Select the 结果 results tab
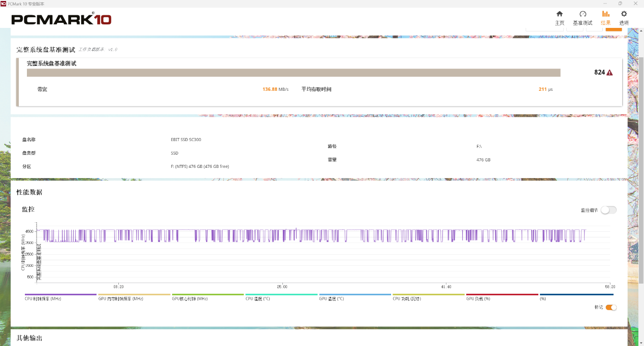The image size is (644, 346). tap(605, 18)
